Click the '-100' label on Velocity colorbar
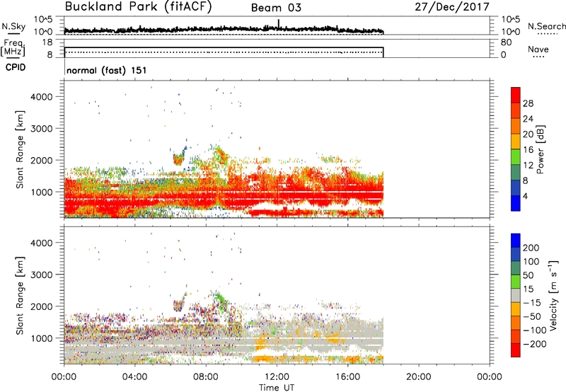 (x=535, y=330)
